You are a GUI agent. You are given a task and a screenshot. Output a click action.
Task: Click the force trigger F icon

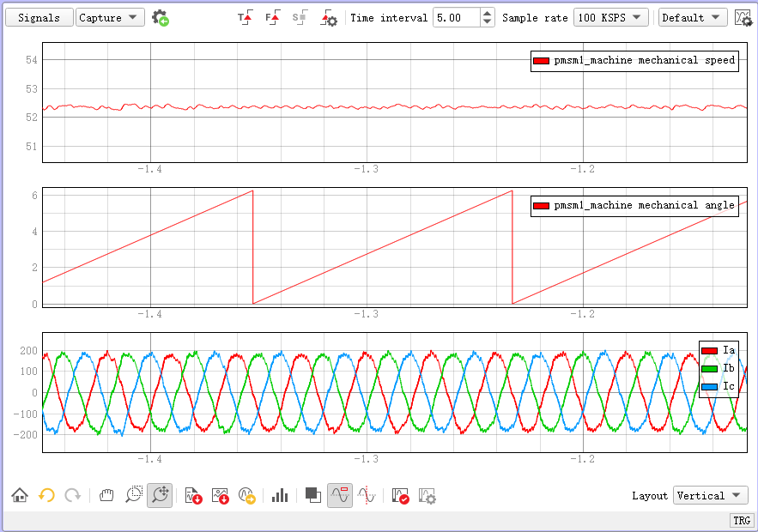(x=272, y=18)
